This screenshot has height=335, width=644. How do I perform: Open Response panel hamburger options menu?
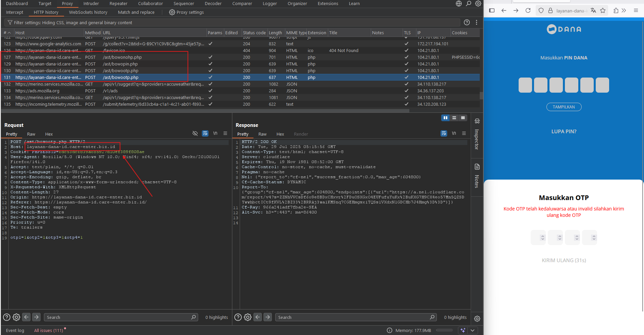(464, 133)
